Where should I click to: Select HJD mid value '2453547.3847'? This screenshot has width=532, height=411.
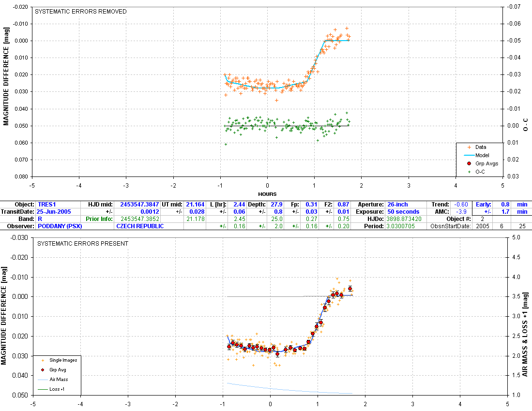(x=139, y=205)
